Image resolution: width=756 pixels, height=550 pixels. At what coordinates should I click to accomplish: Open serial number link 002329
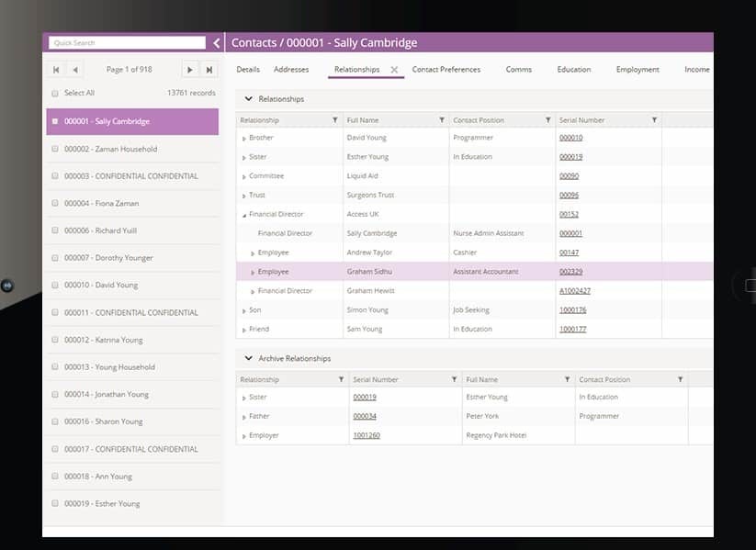tap(570, 272)
